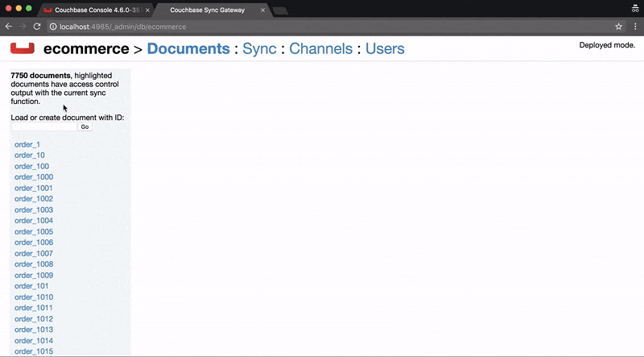Open document order_1010
This screenshot has height=357, width=644.
pos(34,297)
